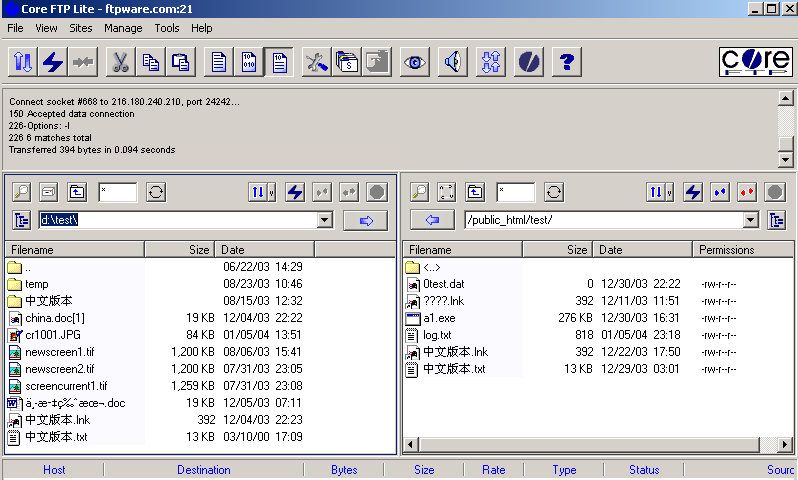
Task: Click the download left-arrow button
Action: [x=432, y=220]
